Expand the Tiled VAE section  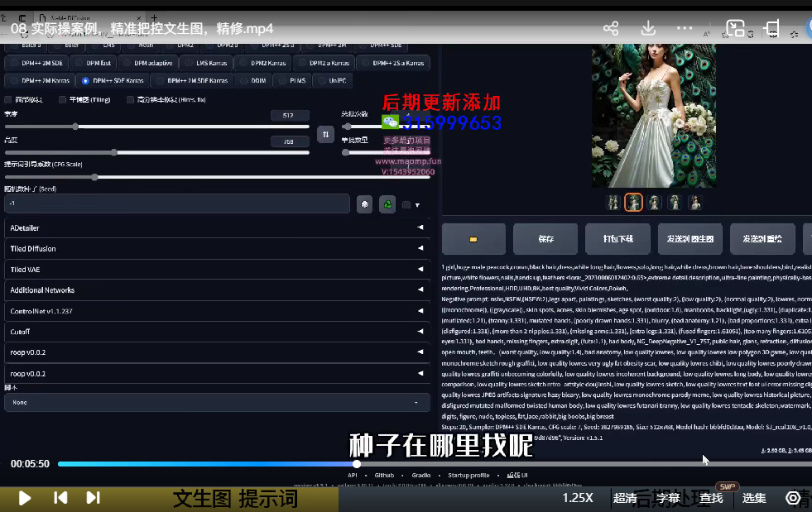pos(217,269)
